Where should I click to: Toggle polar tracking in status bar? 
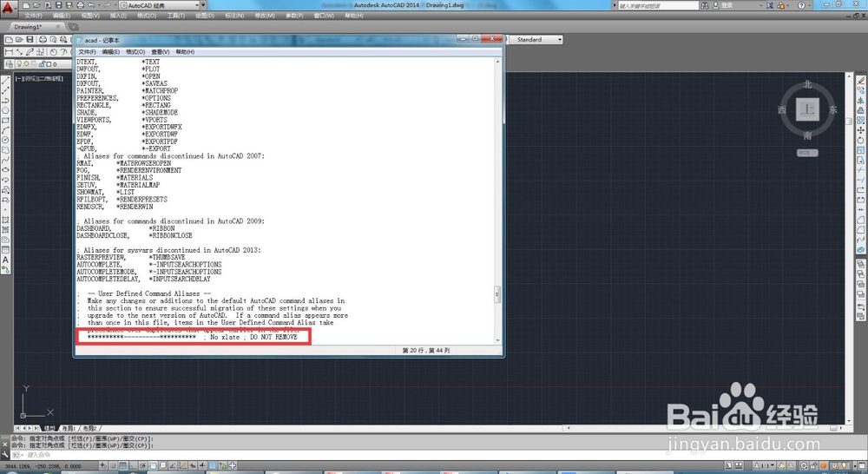tap(143, 465)
